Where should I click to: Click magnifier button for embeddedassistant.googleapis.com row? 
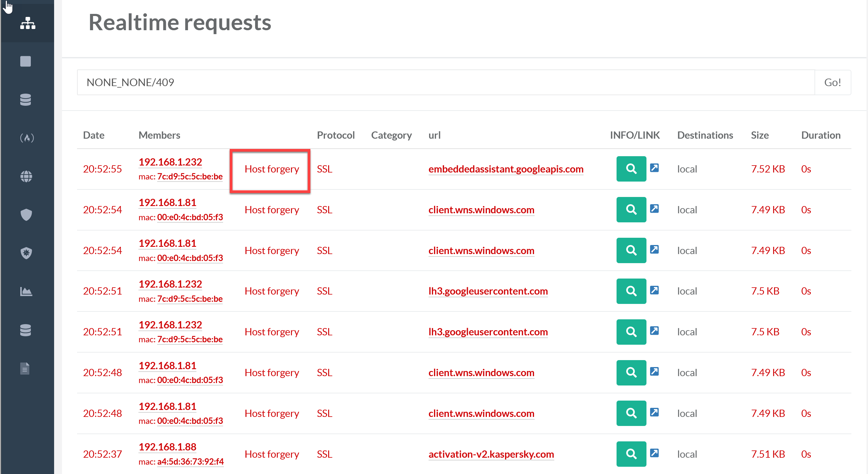tap(631, 169)
